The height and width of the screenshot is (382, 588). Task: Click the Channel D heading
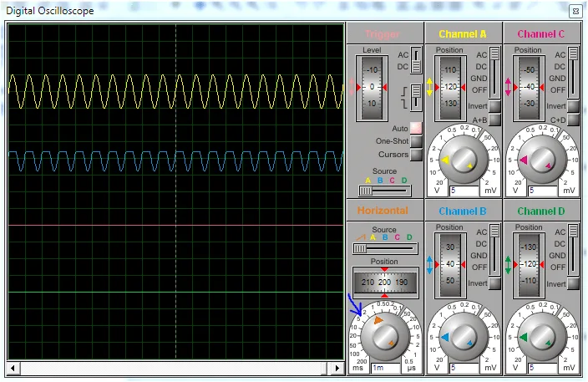(x=540, y=211)
